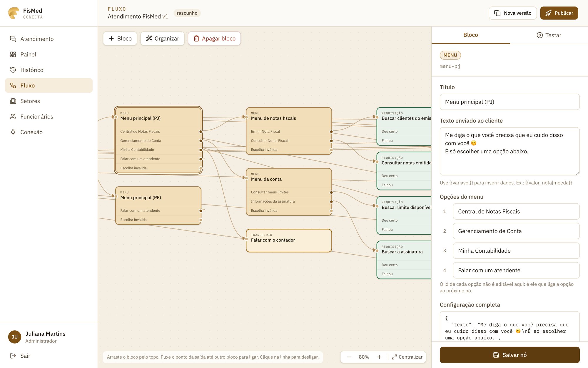Click the client message textarea
Image resolution: width=588 pixels, height=368 pixels.
510,151
